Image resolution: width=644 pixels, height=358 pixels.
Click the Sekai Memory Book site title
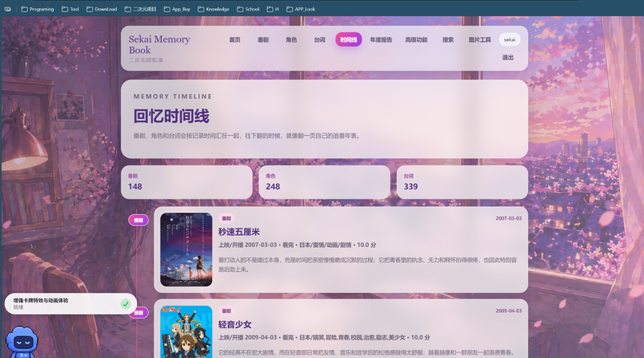click(159, 45)
